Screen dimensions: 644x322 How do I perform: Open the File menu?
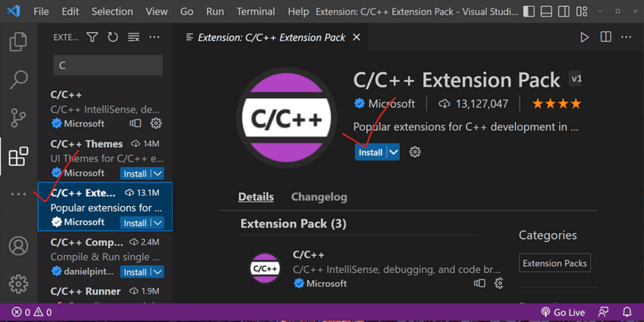click(41, 11)
